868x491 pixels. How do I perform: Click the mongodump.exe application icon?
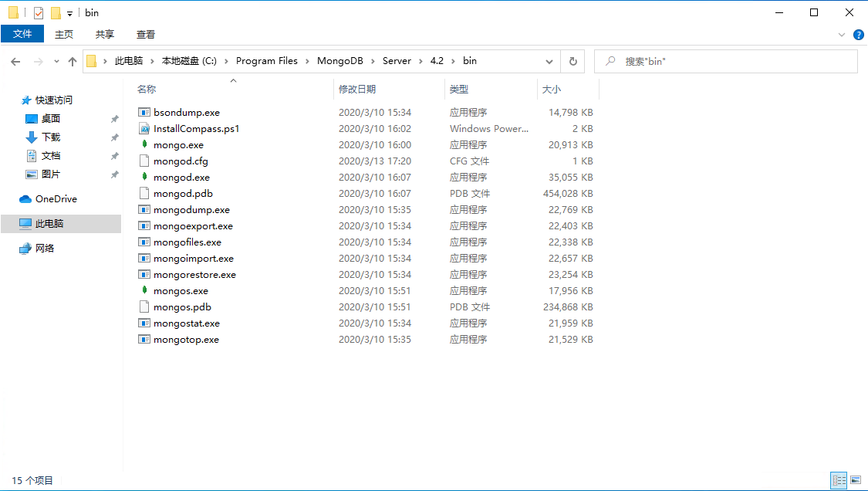[x=144, y=210]
